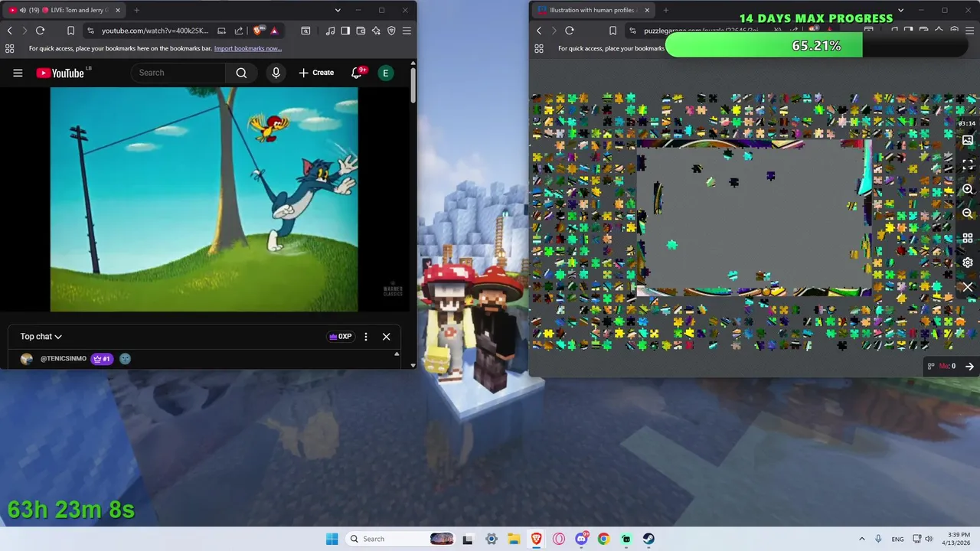This screenshot has width=980, height=551.
Task: Open Brave Shields lion icon on YouTube window
Action: pyautogui.click(x=258, y=31)
